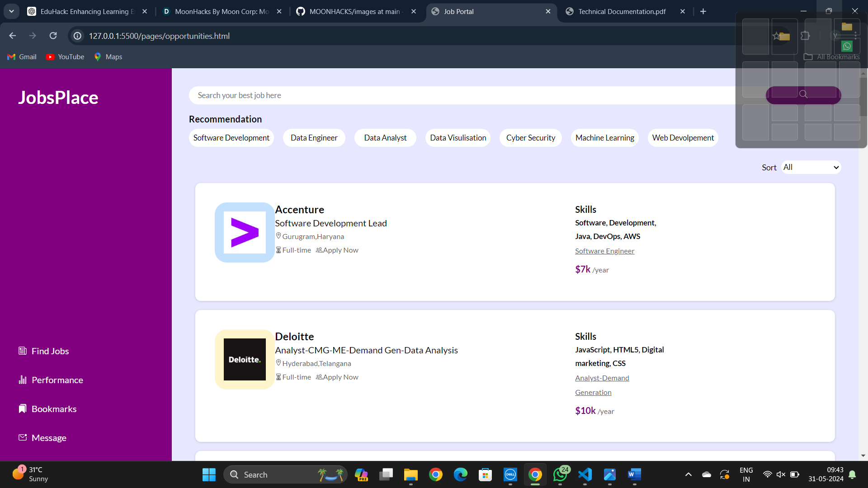Switch to Technical Documentation.pdf tab
This screenshot has height=488, width=868.
pos(622,12)
